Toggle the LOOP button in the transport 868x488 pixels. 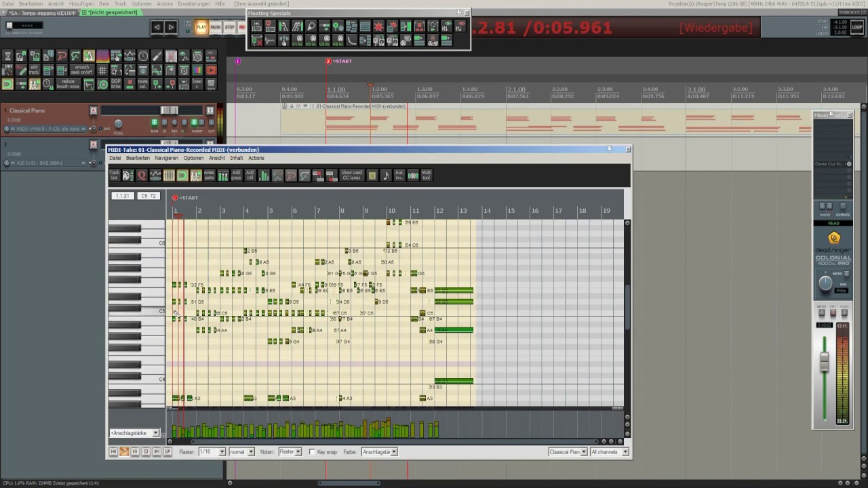857,28
